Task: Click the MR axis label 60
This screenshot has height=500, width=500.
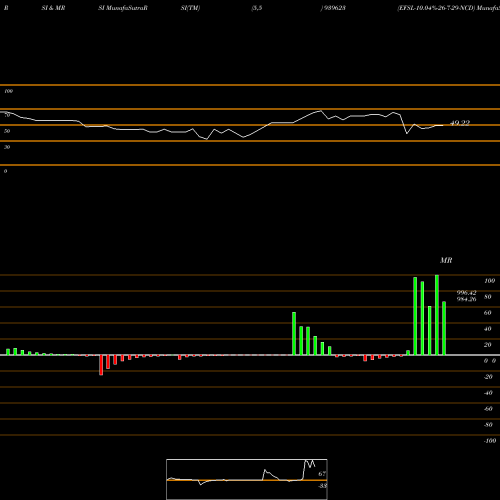Action: click(487, 313)
